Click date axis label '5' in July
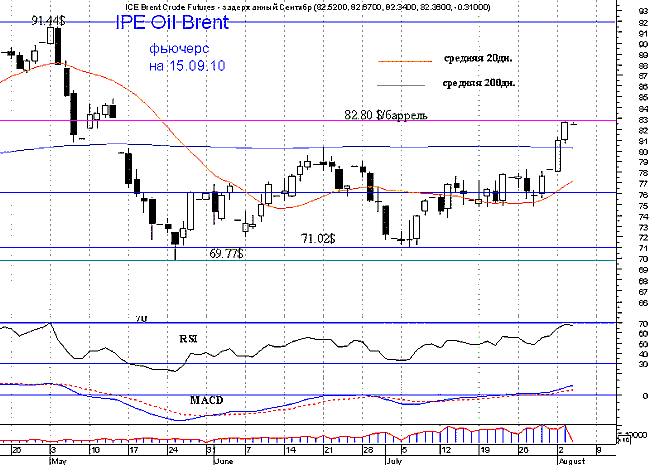 point(405,450)
